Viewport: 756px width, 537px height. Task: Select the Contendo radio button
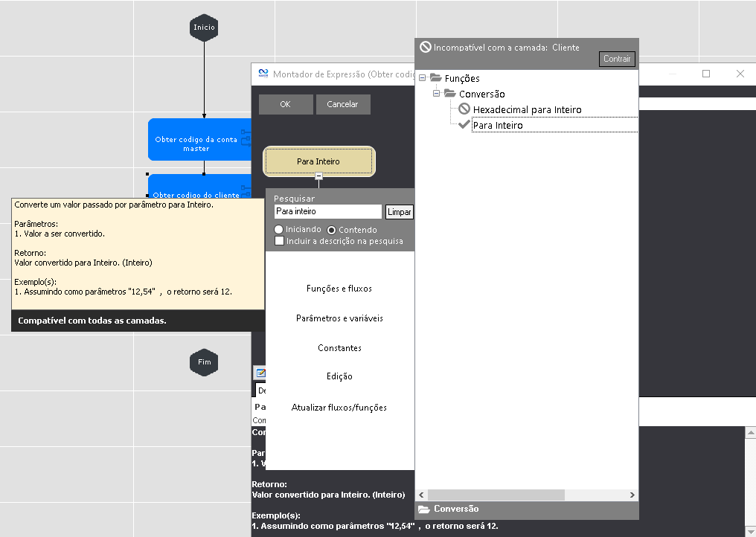[332, 230]
